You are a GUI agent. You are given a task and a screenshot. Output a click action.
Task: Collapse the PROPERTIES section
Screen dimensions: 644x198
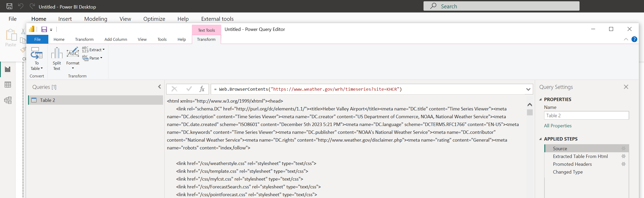[541, 100]
